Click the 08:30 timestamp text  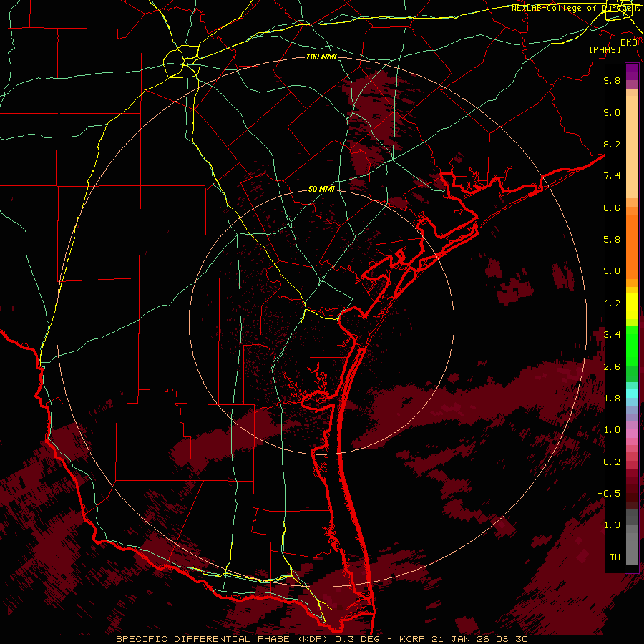click(513, 639)
